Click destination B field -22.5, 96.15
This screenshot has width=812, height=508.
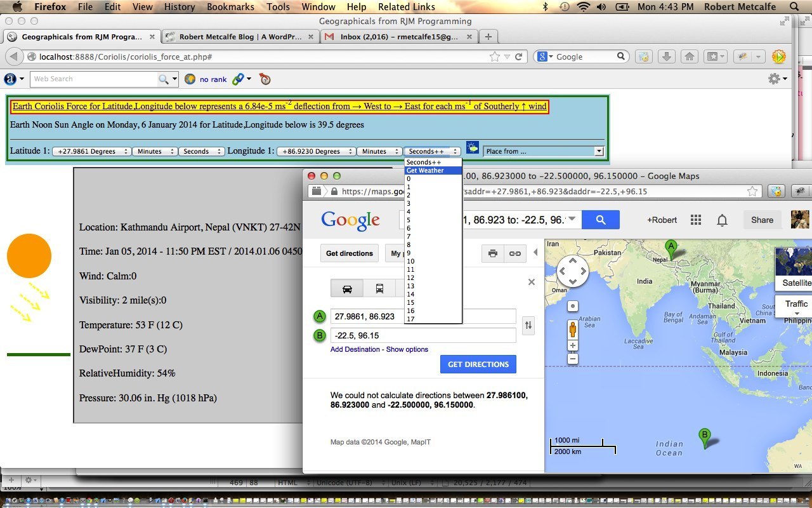(423, 335)
